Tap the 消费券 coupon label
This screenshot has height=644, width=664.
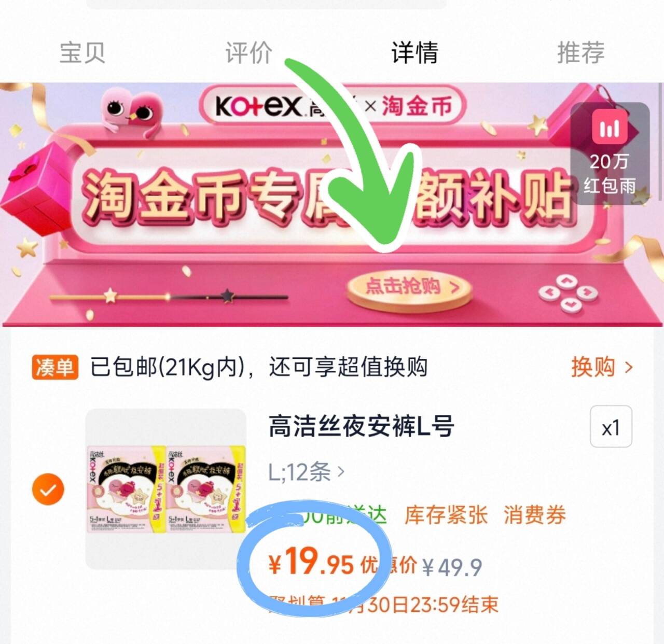coord(534,515)
